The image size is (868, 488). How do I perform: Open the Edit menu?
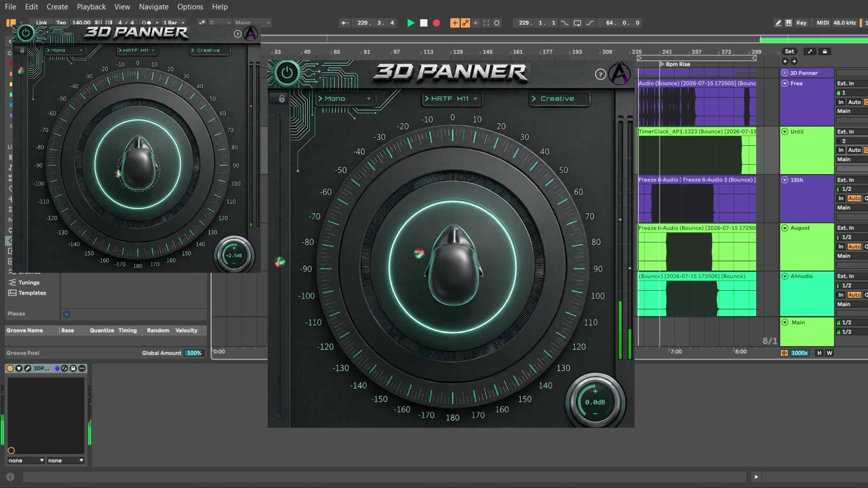(x=31, y=7)
